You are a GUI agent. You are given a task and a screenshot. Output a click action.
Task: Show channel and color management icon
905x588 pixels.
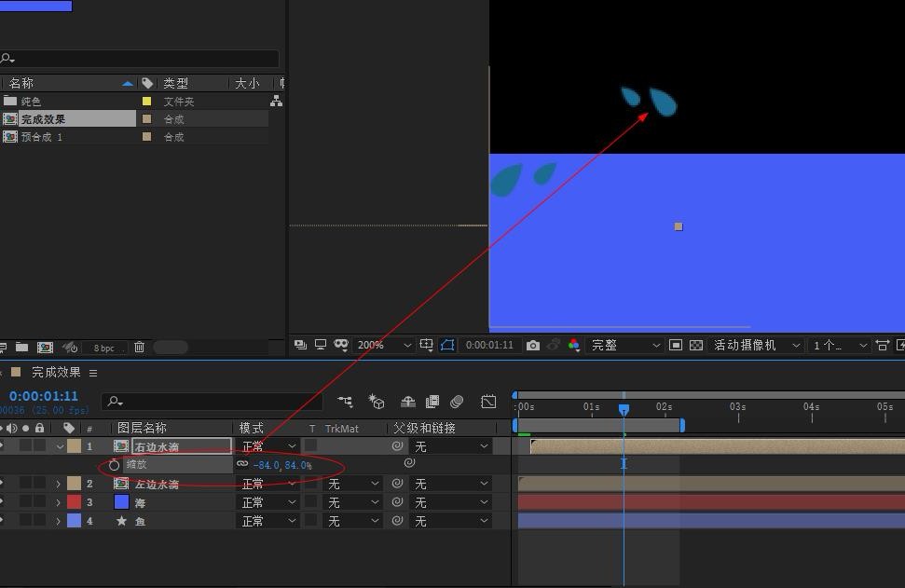574,345
